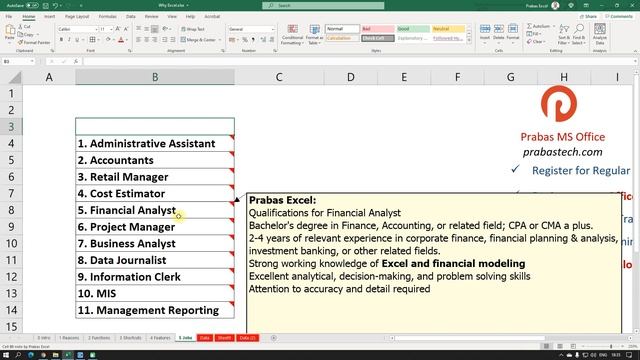
Task: Click Increase Decimal icon
Action: [263, 40]
